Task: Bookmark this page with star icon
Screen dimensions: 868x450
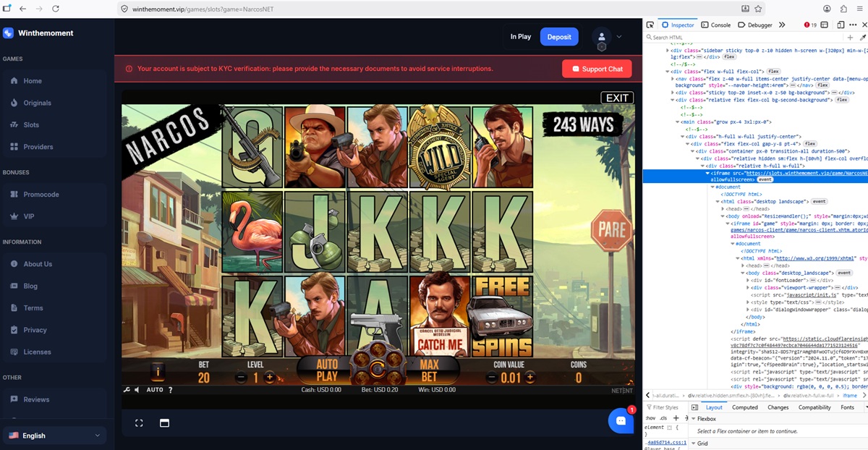Action: [758, 9]
